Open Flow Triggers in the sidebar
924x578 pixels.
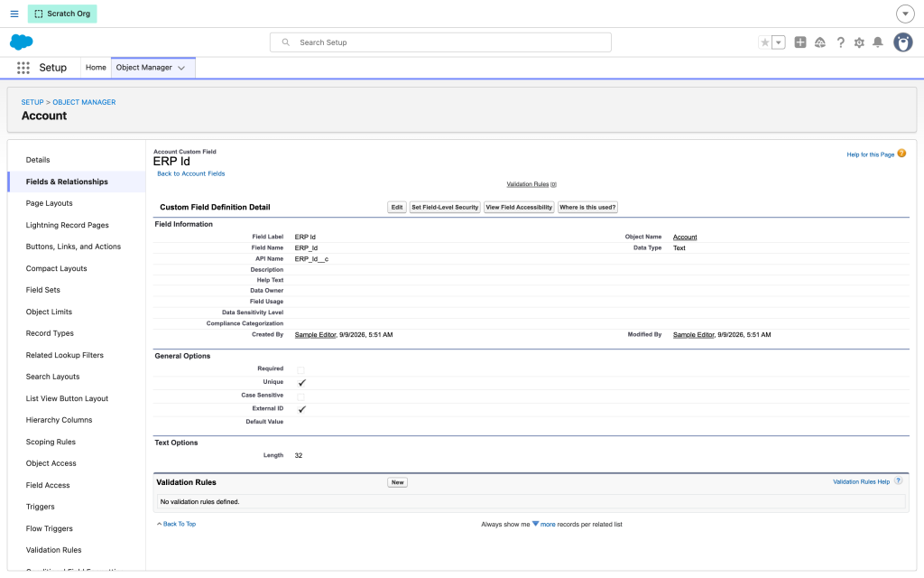click(x=49, y=528)
